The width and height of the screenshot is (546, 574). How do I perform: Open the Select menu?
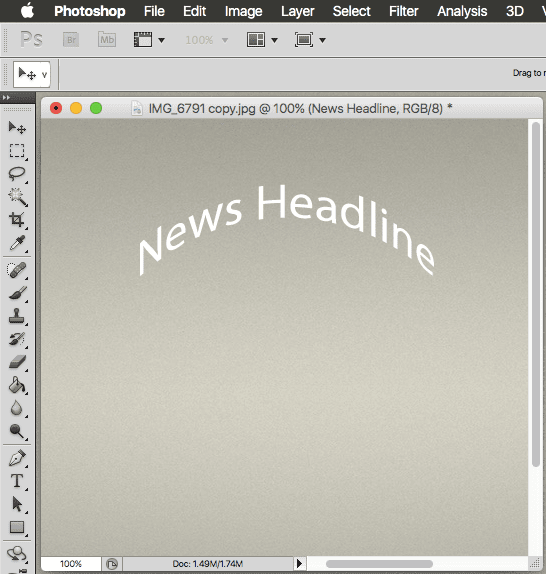click(x=351, y=11)
